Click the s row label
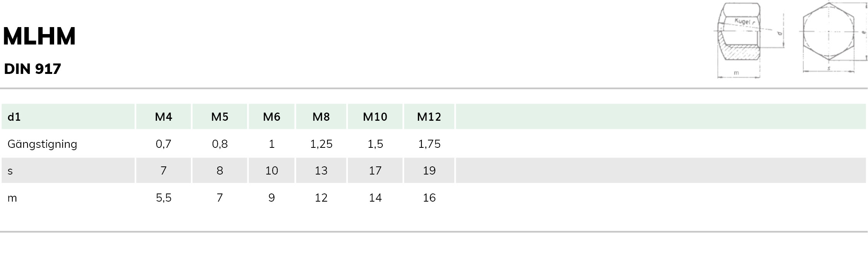 [x=10, y=171]
